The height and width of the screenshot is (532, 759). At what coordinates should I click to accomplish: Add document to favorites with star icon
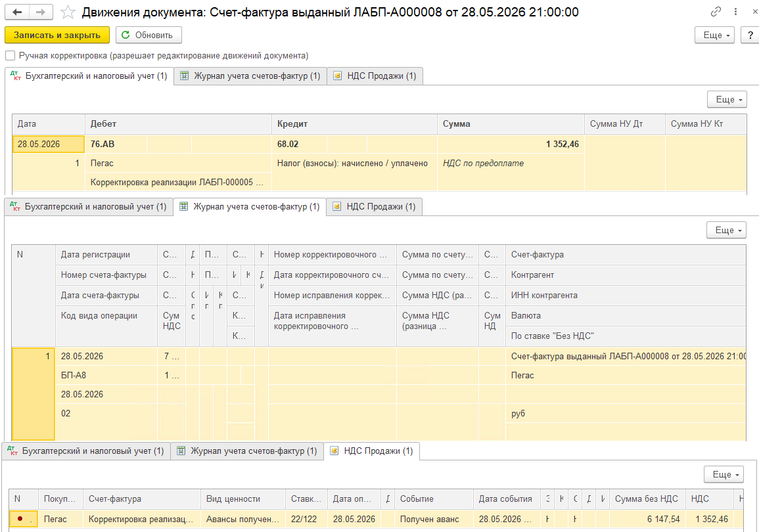pyautogui.click(x=68, y=12)
